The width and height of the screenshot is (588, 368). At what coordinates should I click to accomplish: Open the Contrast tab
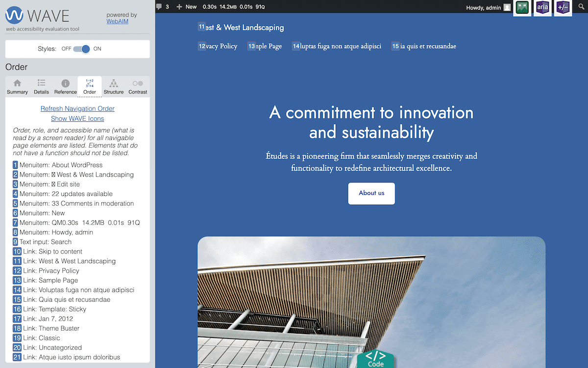tap(137, 86)
